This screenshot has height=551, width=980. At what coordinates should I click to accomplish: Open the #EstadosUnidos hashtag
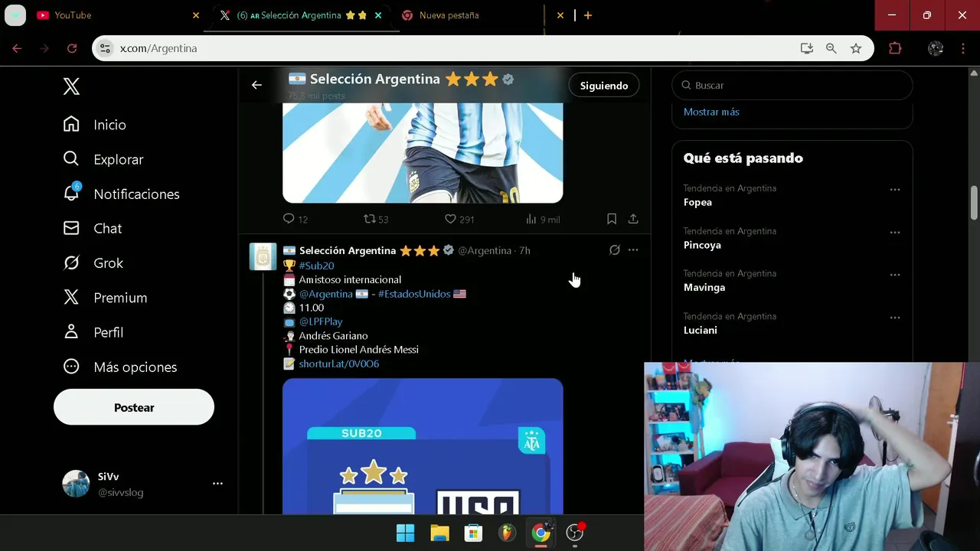pos(414,294)
